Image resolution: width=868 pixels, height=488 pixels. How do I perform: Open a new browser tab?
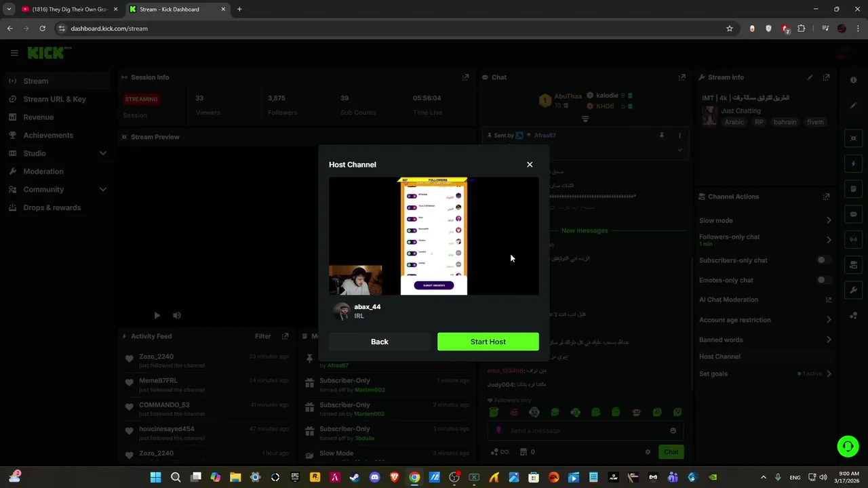239,9
